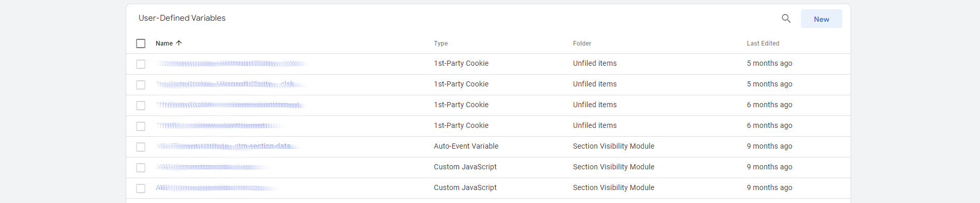Reverse sort with the Name arrow icon
This screenshot has width=980, height=203.
coord(179,43)
